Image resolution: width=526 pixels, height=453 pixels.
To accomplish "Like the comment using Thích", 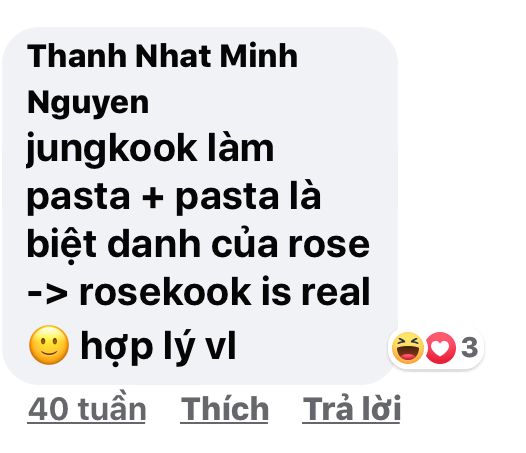I will [224, 409].
